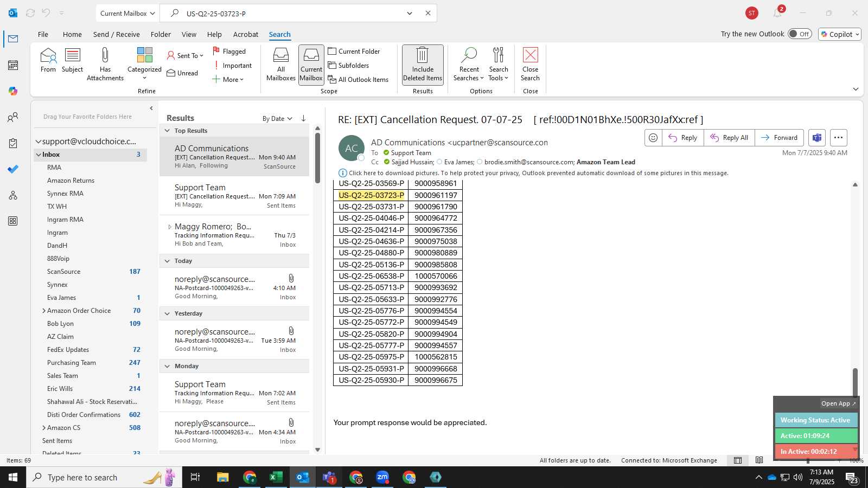The width and height of the screenshot is (868, 488).
Task: Open File Explorer from taskbar
Action: click(223, 477)
